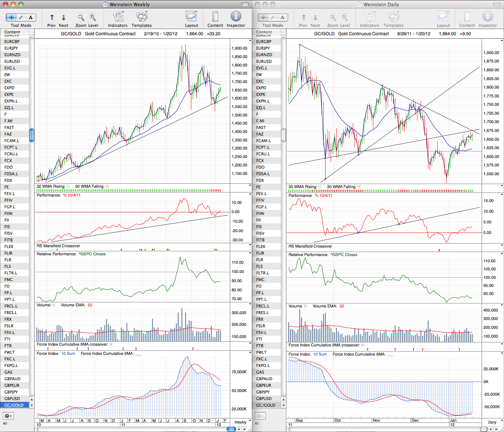Viewport: 504px width, 432px height.
Task: Open Weekly Volume panel menu arrow
Action: point(250,305)
